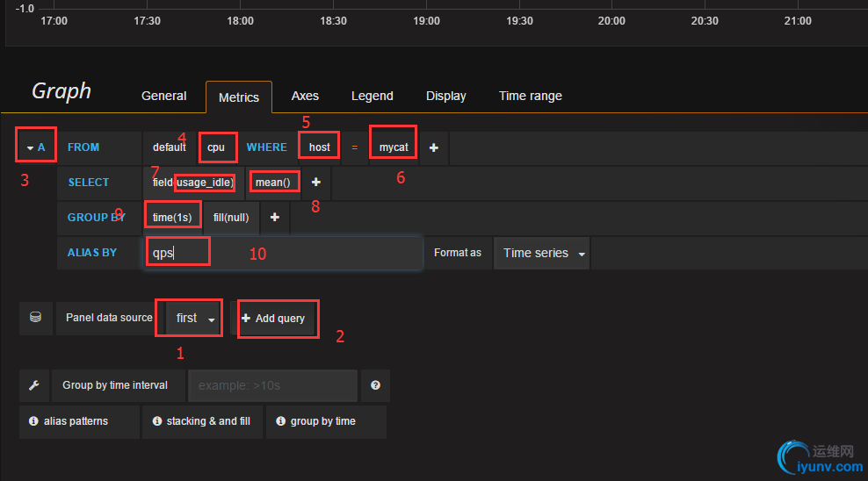The width and height of the screenshot is (868, 481).
Task: Click plus icon after fill(null) in GROUP BY
Action: [275, 217]
